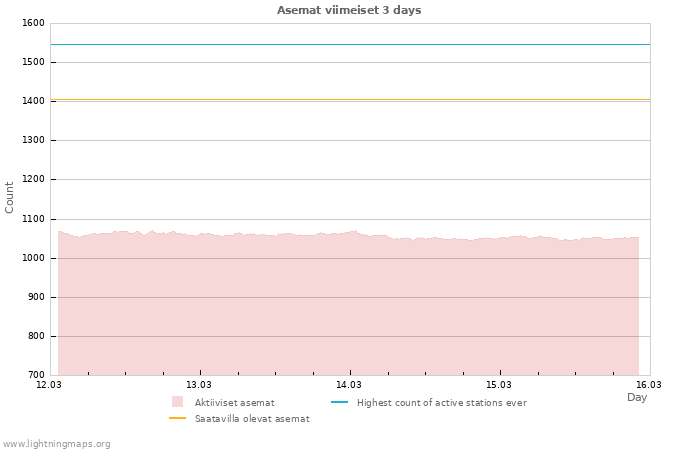This screenshot has width=700, height=450.
Task: Click the 'Day' x-axis title
Action: tap(637, 397)
